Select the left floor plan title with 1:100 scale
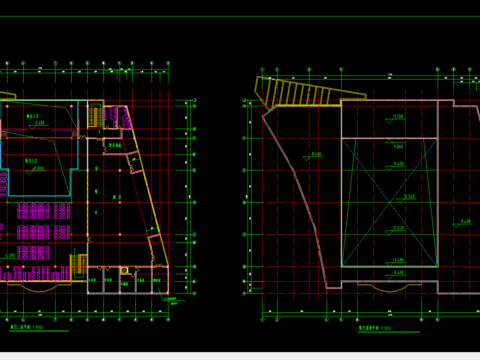480x360 pixels. click(x=27, y=327)
